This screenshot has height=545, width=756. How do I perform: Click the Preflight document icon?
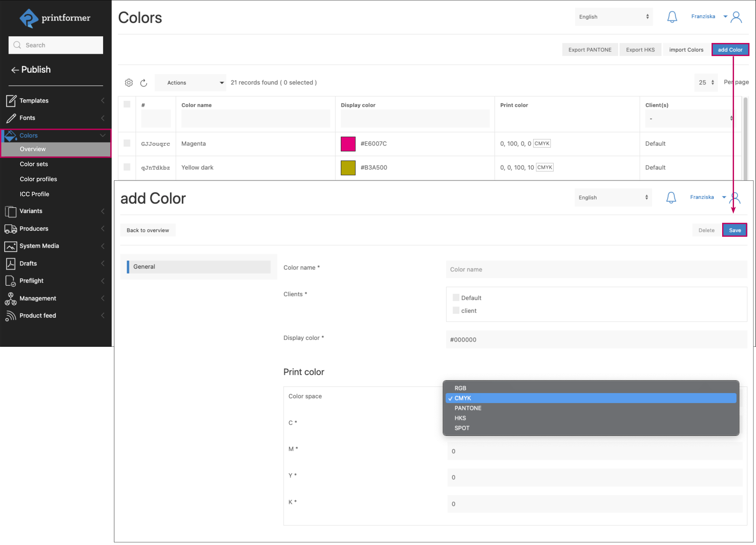tap(11, 281)
